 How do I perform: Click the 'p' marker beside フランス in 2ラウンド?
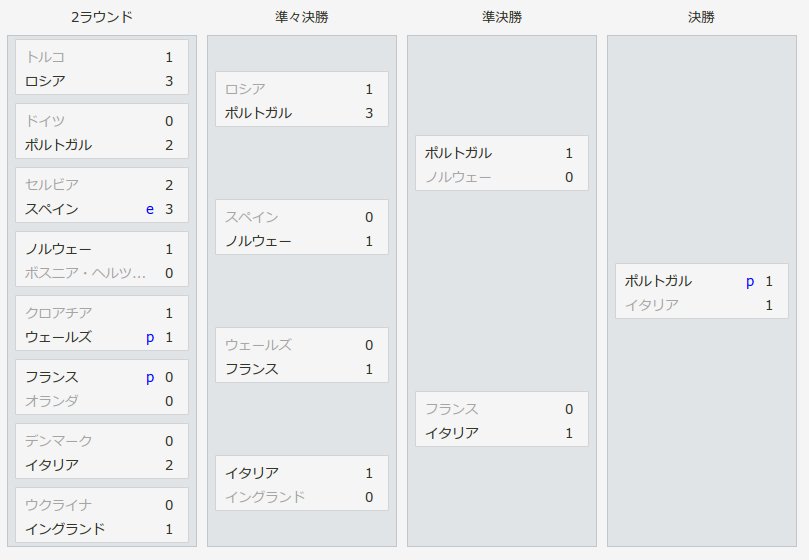coord(150,377)
